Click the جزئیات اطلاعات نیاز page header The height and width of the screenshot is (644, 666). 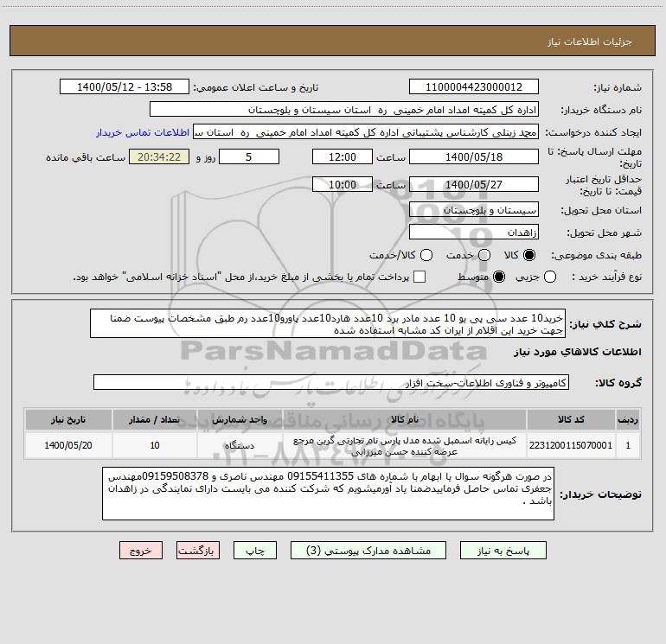pos(589,41)
